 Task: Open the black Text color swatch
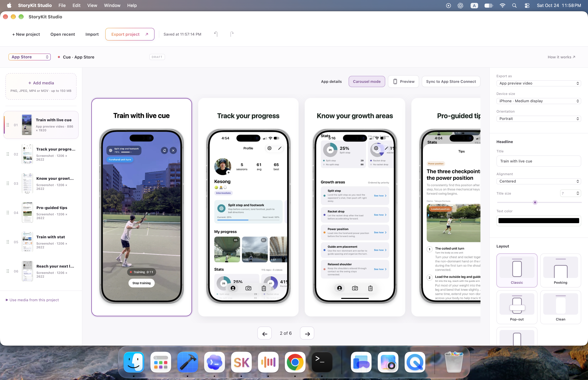(539, 221)
